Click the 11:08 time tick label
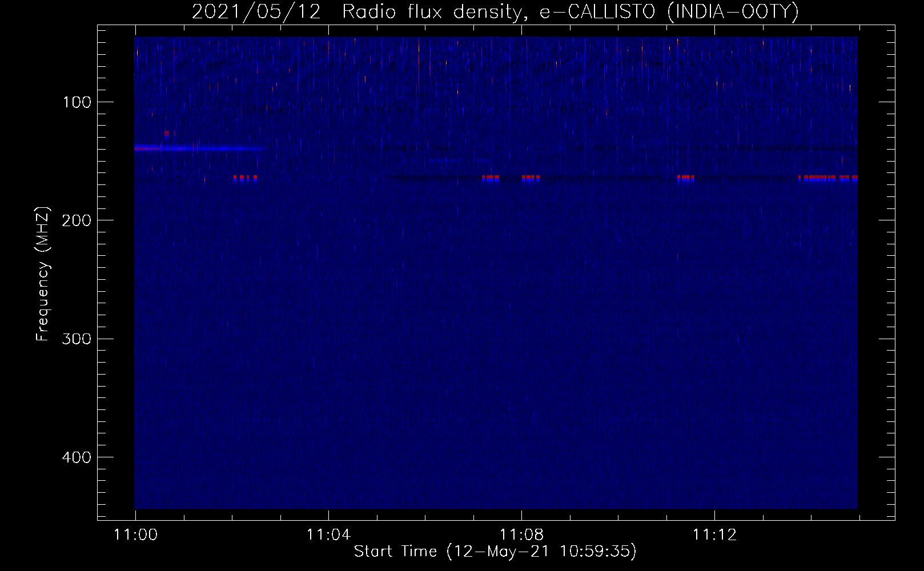924x571 pixels. [x=521, y=535]
